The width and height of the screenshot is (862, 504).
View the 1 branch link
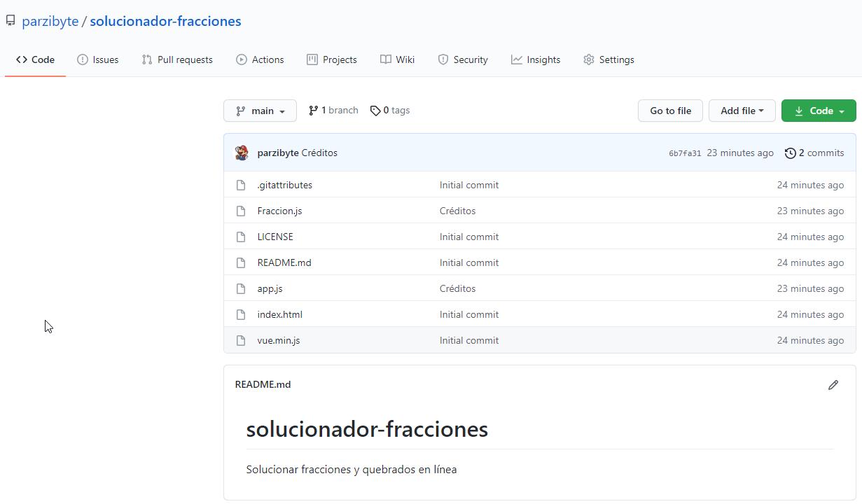(x=333, y=111)
